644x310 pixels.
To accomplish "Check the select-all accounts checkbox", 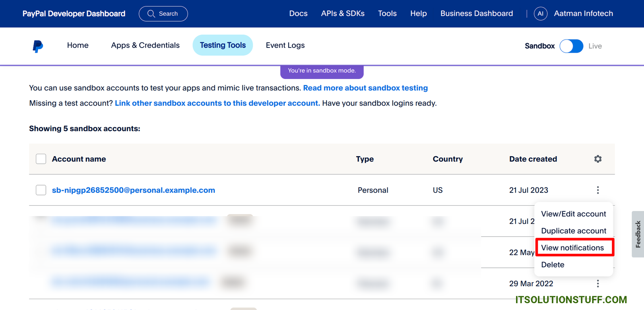I will point(41,159).
